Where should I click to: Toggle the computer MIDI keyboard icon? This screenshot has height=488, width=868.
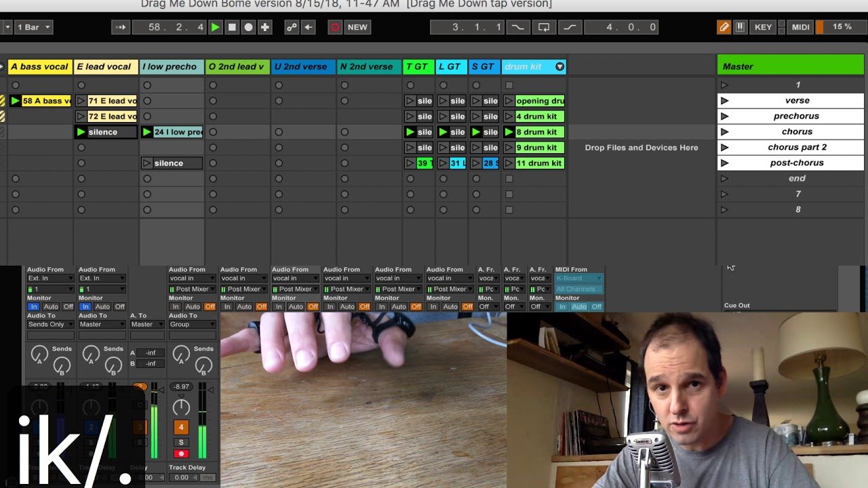[740, 27]
